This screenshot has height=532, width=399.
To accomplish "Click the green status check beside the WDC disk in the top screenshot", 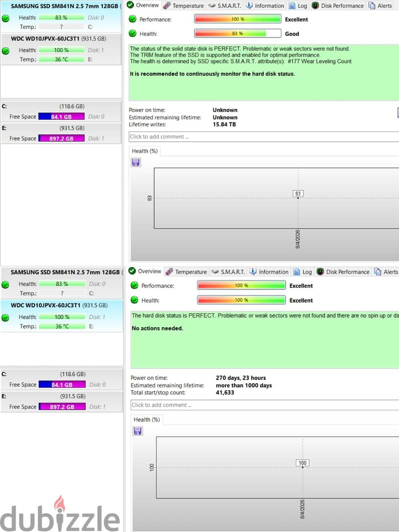I will coord(5,51).
